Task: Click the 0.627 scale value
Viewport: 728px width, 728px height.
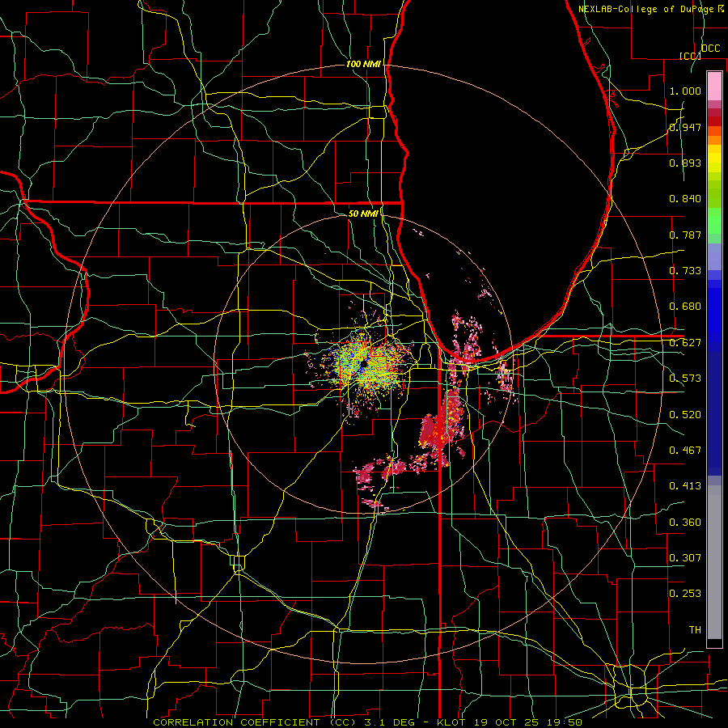Action: point(685,343)
